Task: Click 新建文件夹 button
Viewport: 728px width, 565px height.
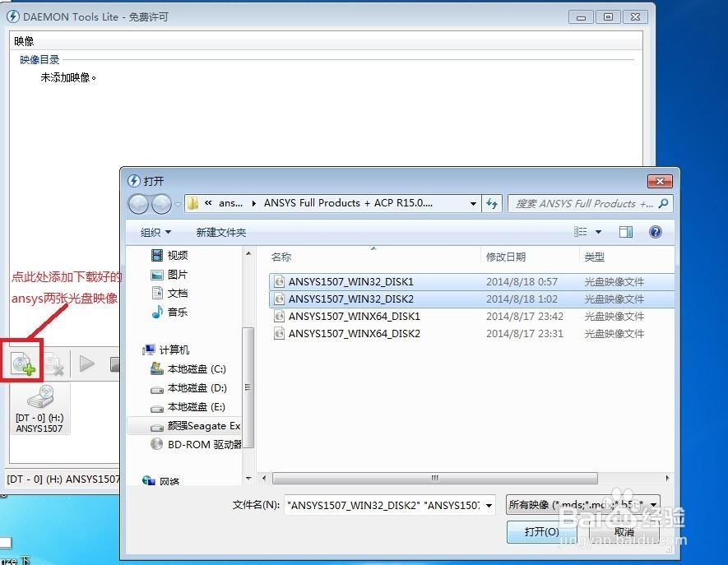Action: [221, 232]
